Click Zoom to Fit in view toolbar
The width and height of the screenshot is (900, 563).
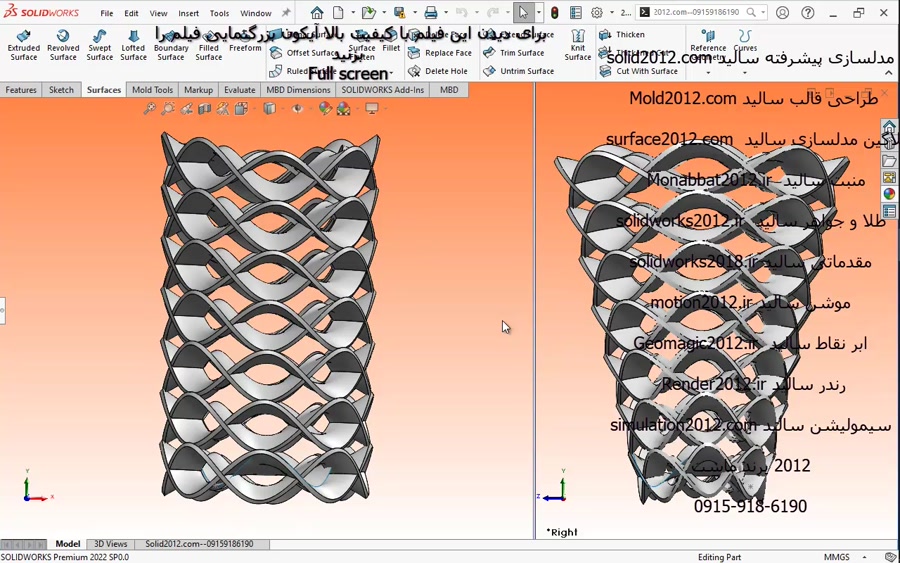click(x=150, y=108)
